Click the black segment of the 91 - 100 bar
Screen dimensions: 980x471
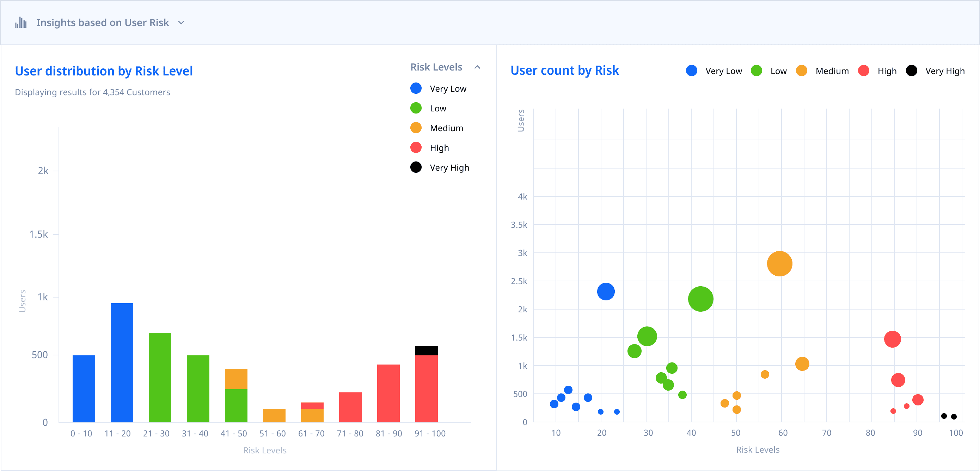pyautogui.click(x=426, y=350)
